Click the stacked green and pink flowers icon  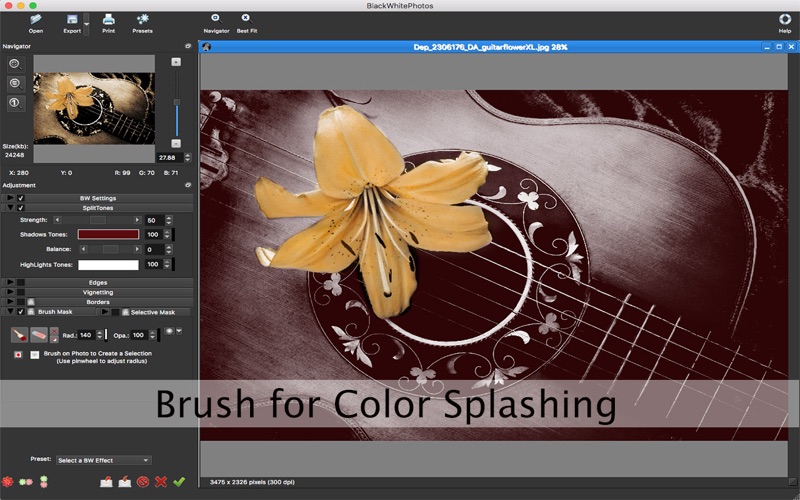coord(44,481)
